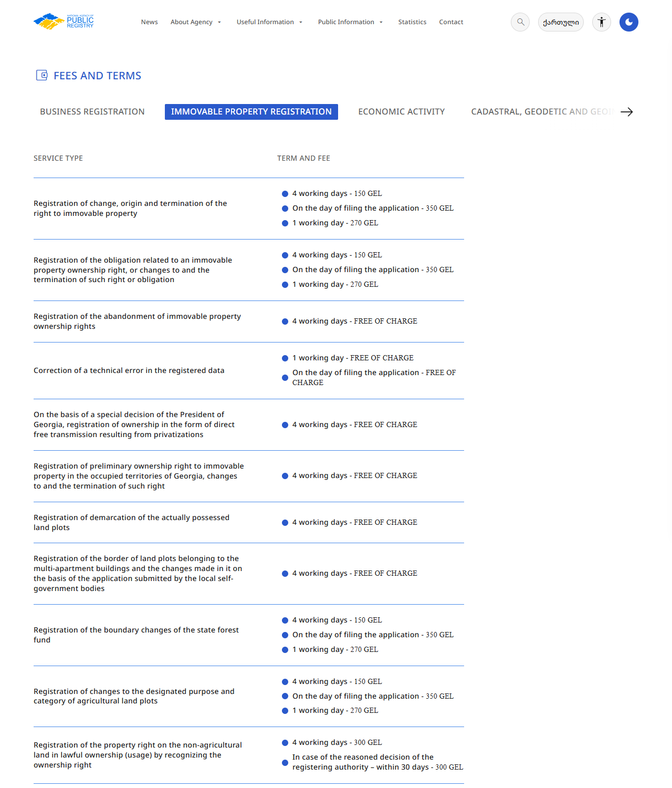Viewport: 672px width, 788px height.
Task: Click the wallet icon beside Fees and Terms
Action: point(41,75)
